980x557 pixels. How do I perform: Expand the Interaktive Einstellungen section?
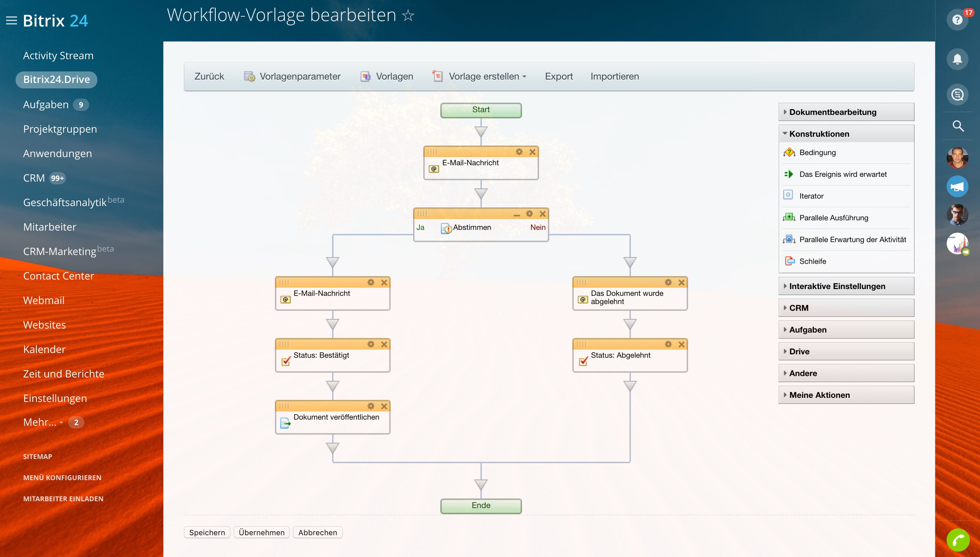[x=846, y=286]
